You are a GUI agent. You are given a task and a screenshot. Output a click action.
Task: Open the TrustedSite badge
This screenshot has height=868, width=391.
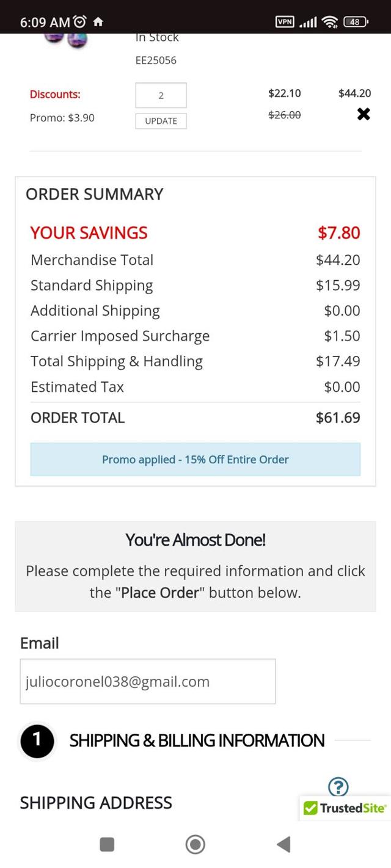tap(345, 808)
